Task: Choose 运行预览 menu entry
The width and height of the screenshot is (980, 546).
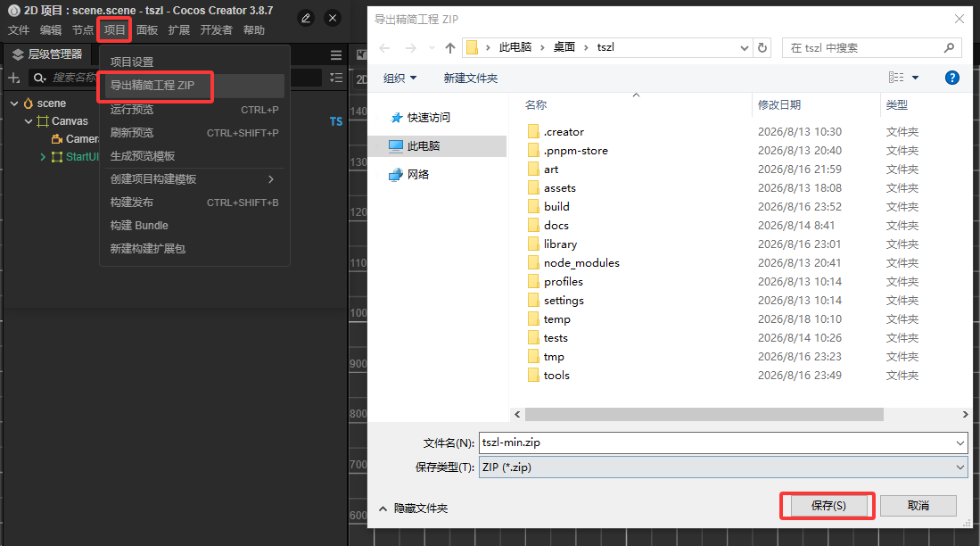Action: tap(194, 110)
